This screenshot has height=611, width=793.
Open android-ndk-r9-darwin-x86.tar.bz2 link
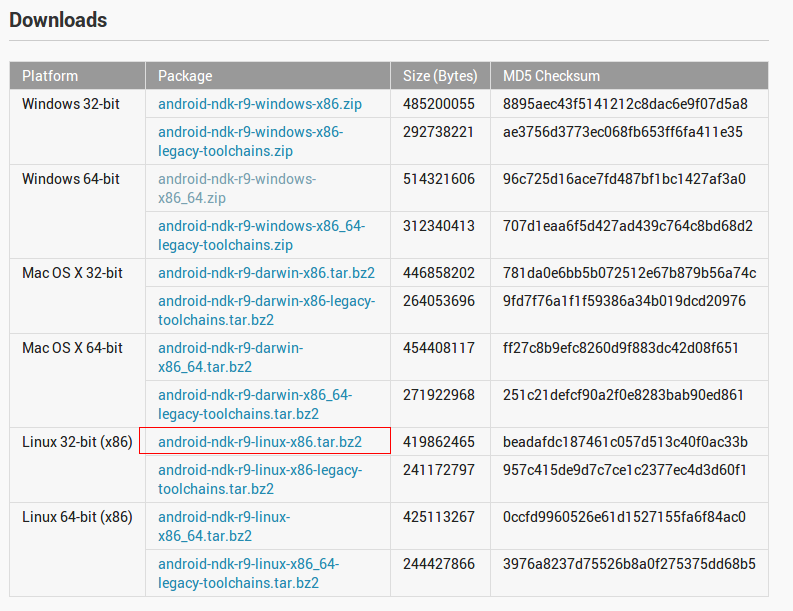click(x=266, y=273)
